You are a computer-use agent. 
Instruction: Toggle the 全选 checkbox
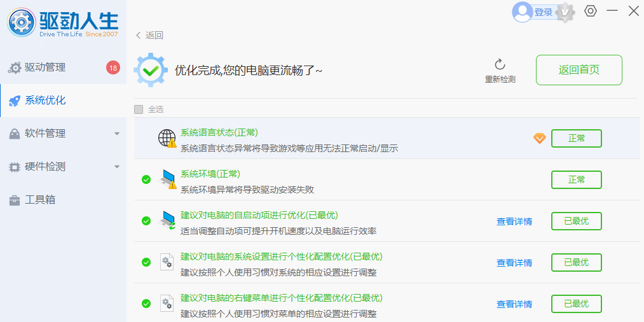[x=139, y=109]
